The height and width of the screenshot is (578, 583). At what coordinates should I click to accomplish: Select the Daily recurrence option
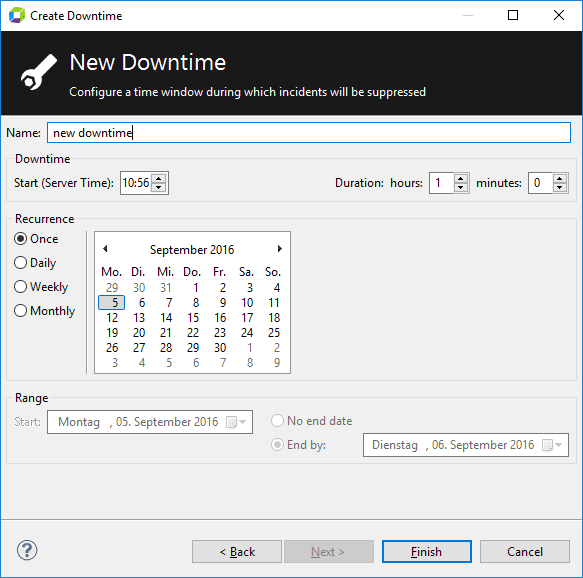click(x=35, y=263)
